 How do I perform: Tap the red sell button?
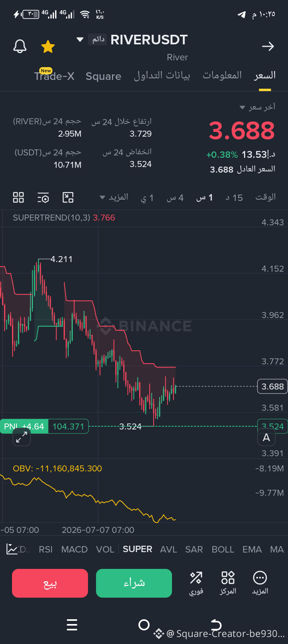(x=50, y=583)
